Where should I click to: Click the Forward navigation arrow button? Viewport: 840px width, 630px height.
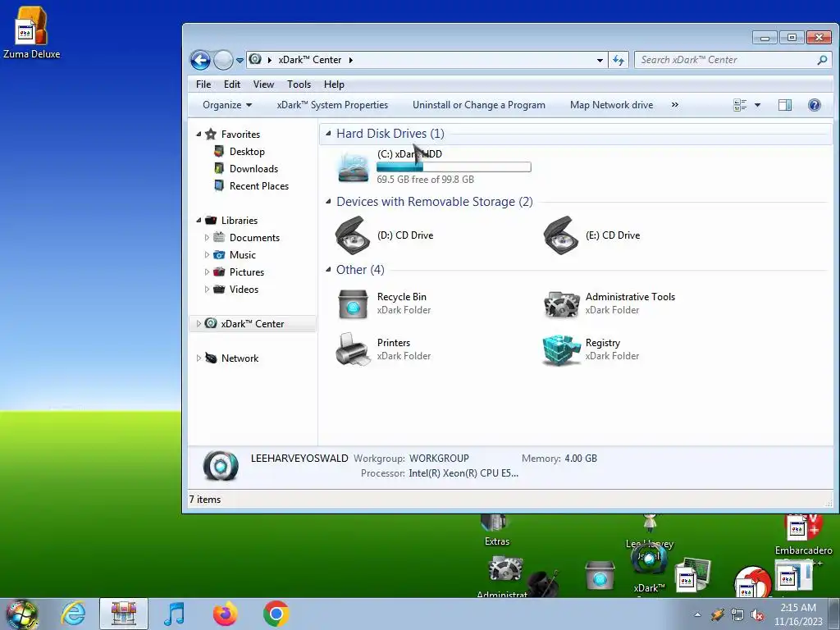[x=223, y=60]
